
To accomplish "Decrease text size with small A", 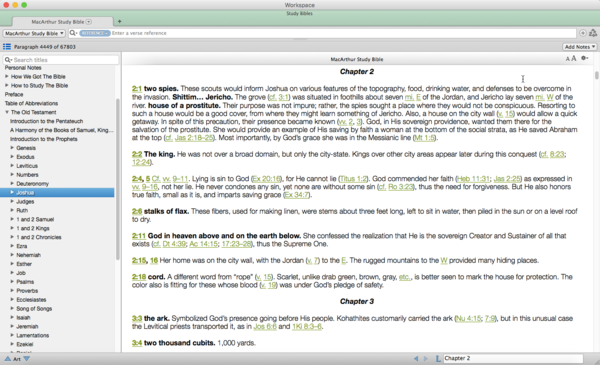I will click(x=567, y=59).
